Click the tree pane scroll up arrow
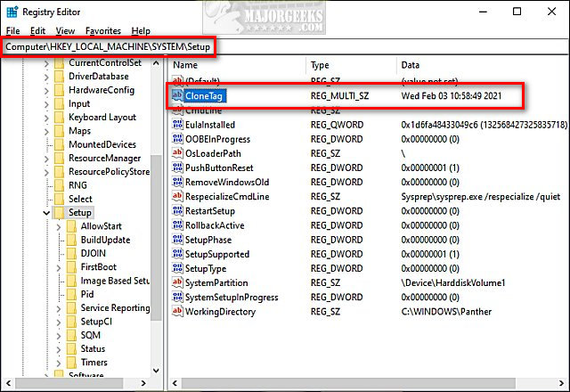The height and width of the screenshot is (392, 570). (156, 63)
